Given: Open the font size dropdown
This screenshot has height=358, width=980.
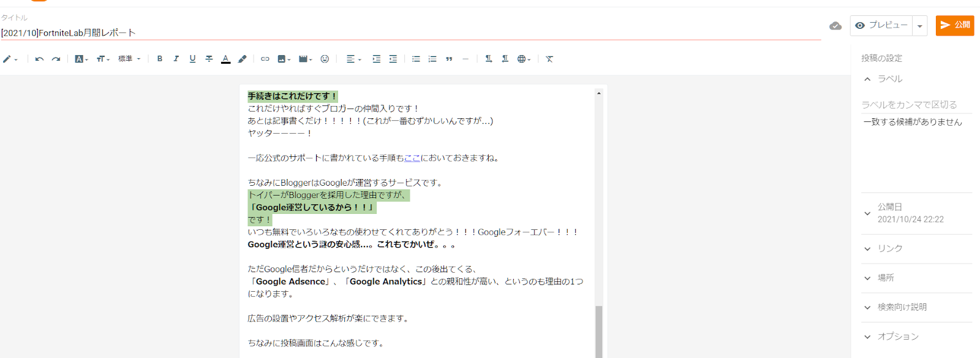Looking at the screenshot, I should (103, 59).
